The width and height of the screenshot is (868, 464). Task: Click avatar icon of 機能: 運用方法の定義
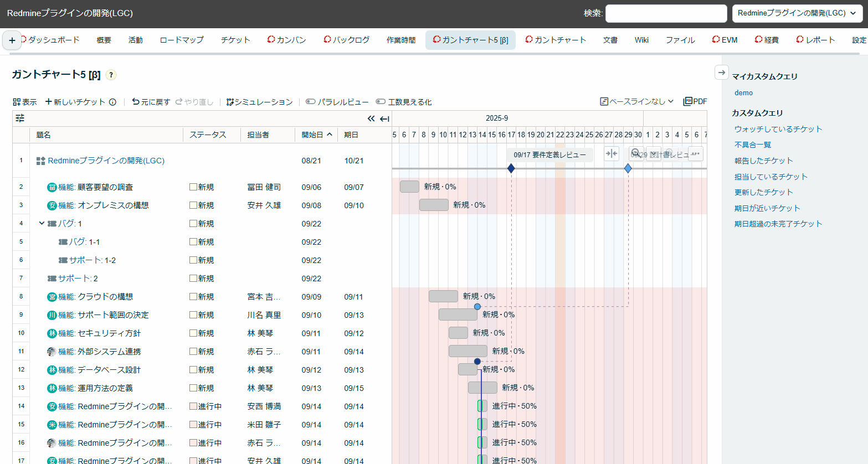(52, 388)
